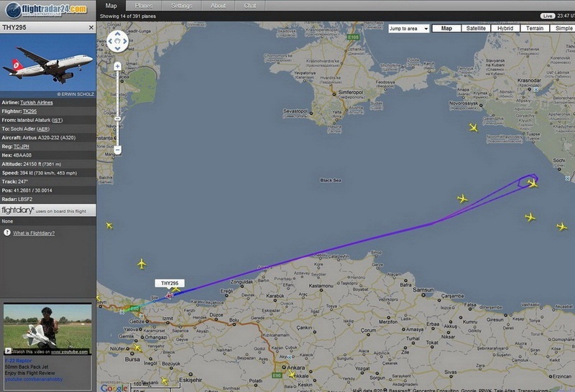
Task: Click the map zoom slider handle
Action: pos(117,118)
